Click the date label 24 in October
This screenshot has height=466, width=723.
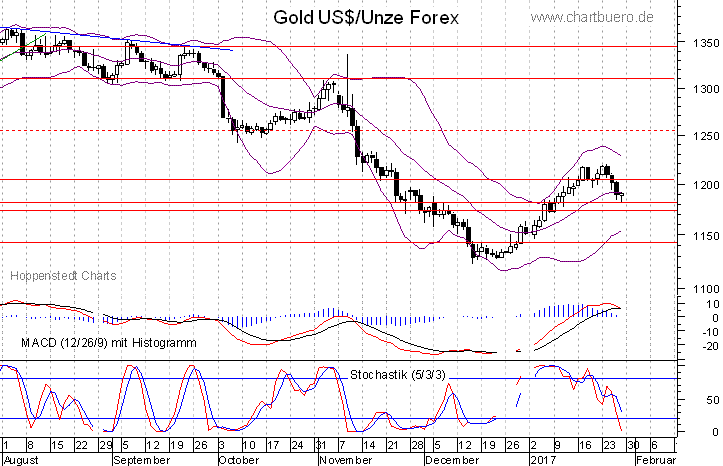tap(297, 445)
